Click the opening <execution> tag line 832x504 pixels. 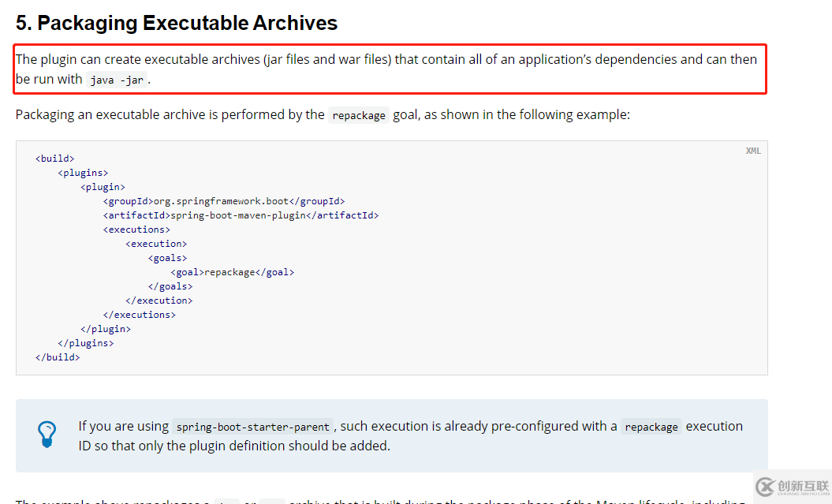click(156, 244)
